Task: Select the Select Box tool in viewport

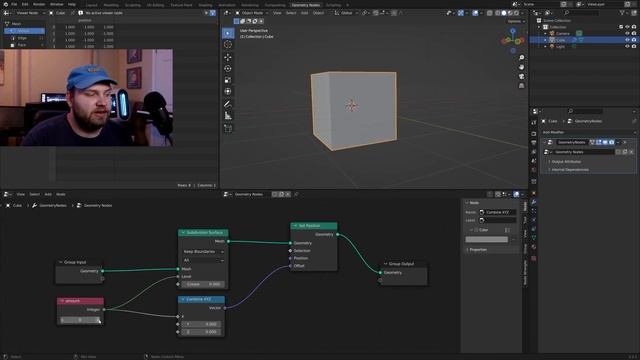Action: click(228, 33)
